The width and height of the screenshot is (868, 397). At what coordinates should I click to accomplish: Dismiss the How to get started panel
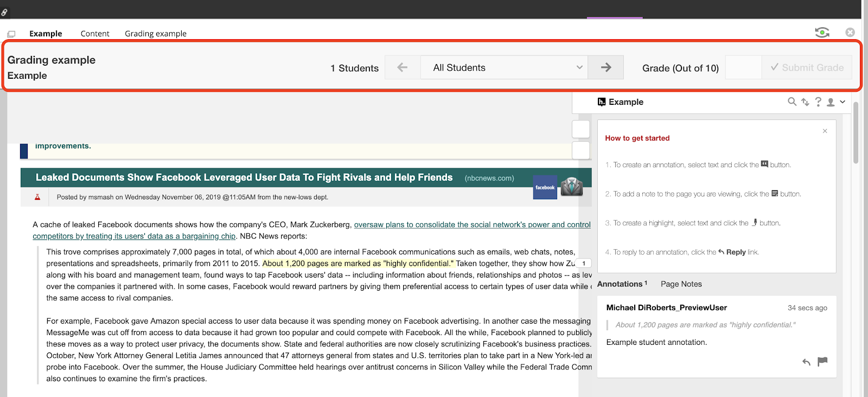(x=825, y=131)
